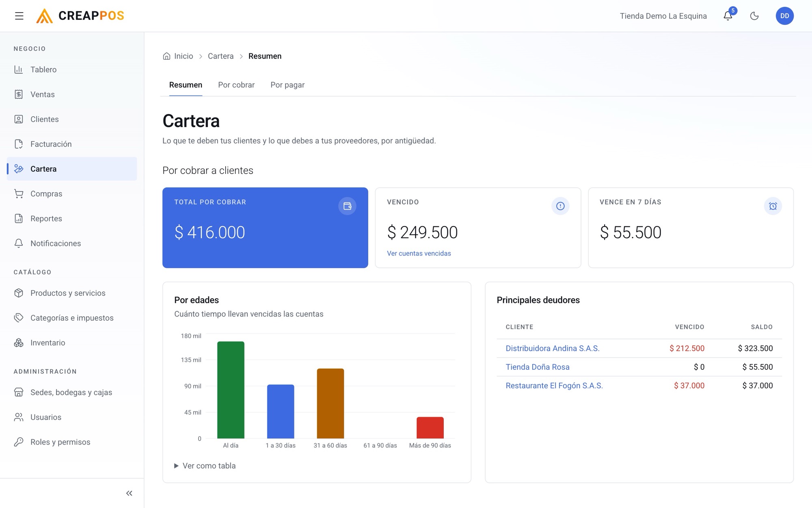Open Roles y permisos

[72, 442]
